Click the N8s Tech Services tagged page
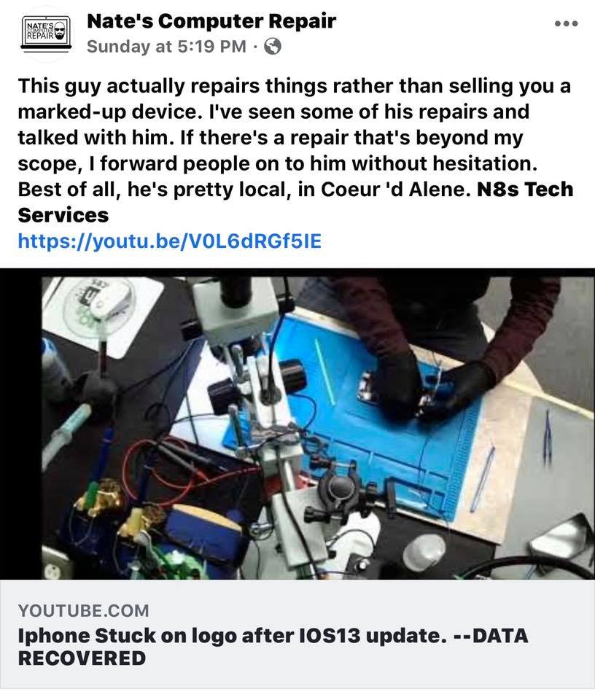This screenshot has width=595, height=700. pos(295,202)
